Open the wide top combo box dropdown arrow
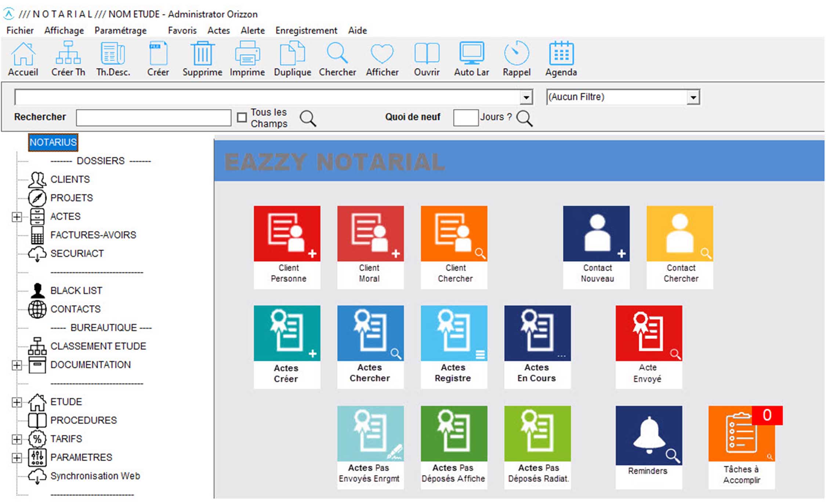The height and width of the screenshot is (504, 826). (x=526, y=97)
